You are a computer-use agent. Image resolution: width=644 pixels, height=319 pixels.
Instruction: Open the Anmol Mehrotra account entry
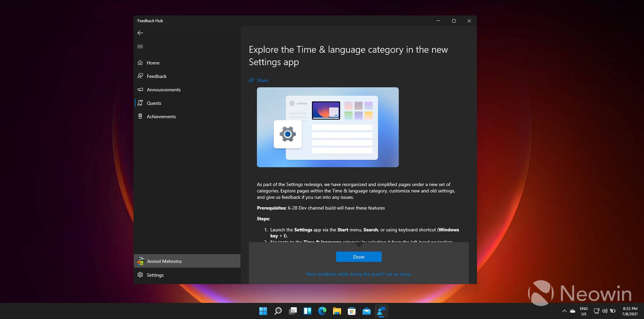pyautogui.click(x=187, y=261)
